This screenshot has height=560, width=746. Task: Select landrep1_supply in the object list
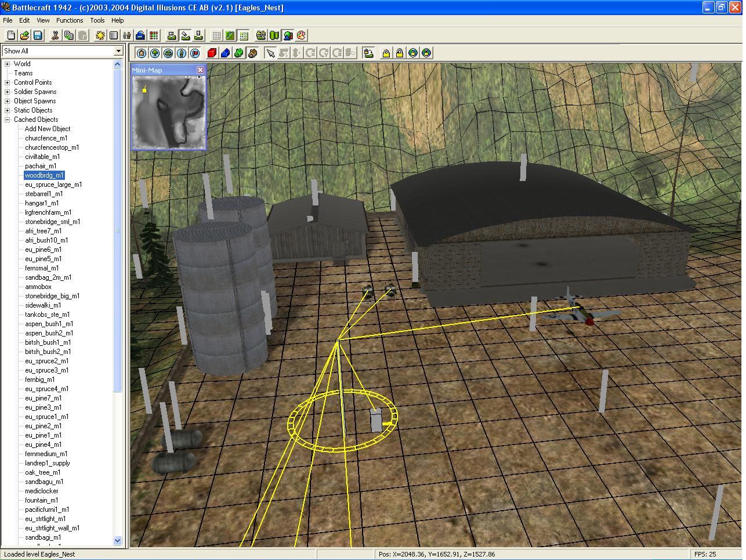point(48,463)
